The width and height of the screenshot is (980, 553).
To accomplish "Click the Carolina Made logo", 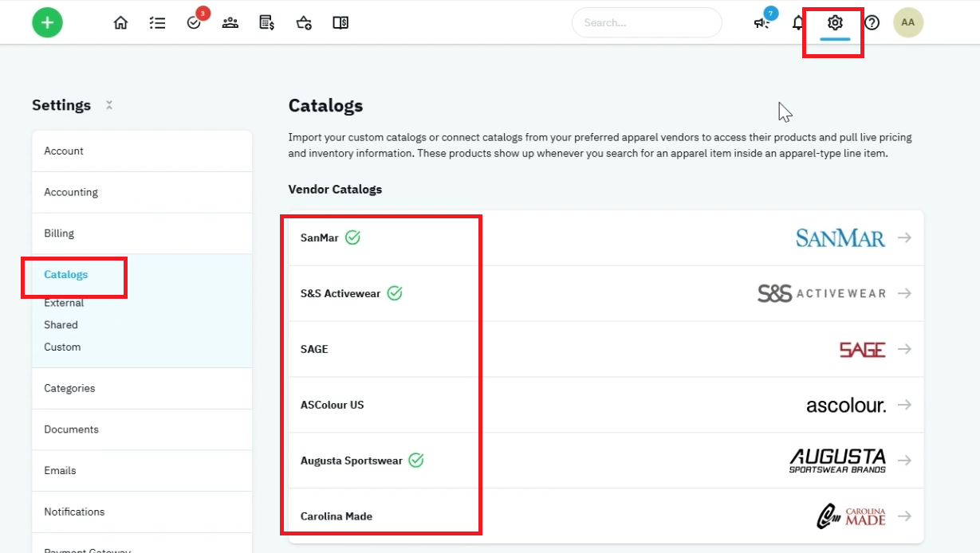I will pos(851,516).
